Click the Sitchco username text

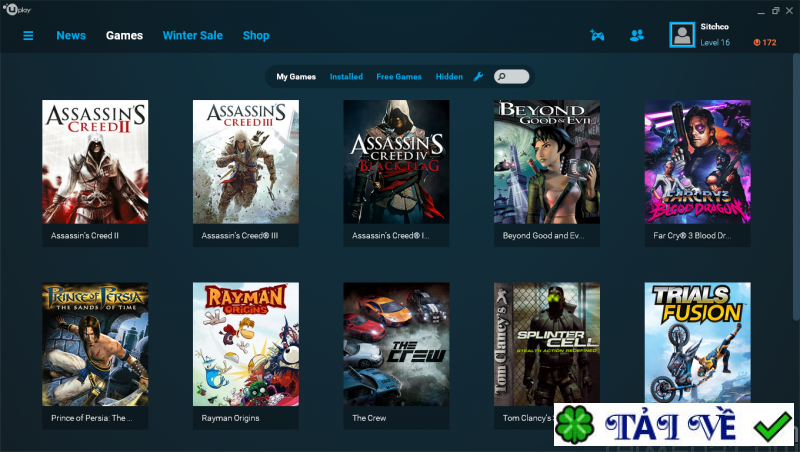[714, 27]
